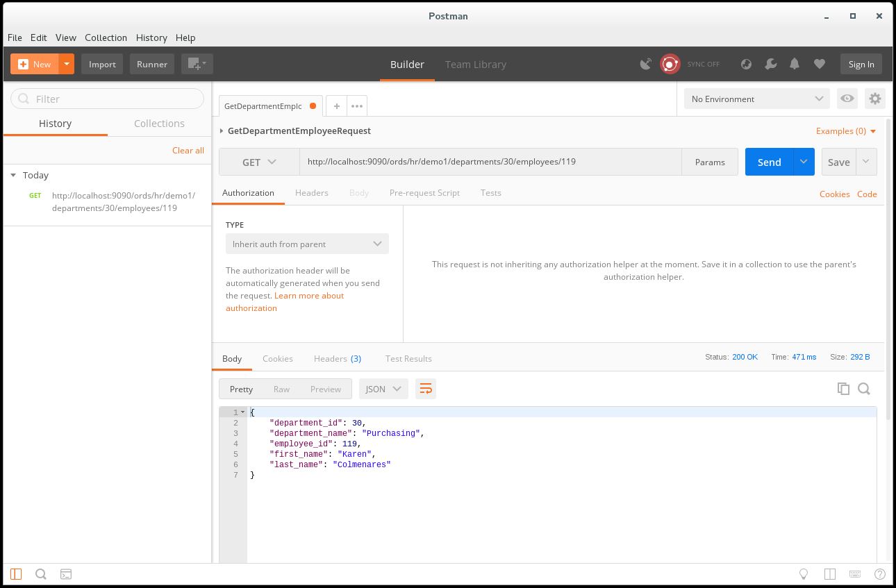This screenshot has width=896, height=588.
Task: Expand the JSON format dropdown
Action: tap(383, 389)
